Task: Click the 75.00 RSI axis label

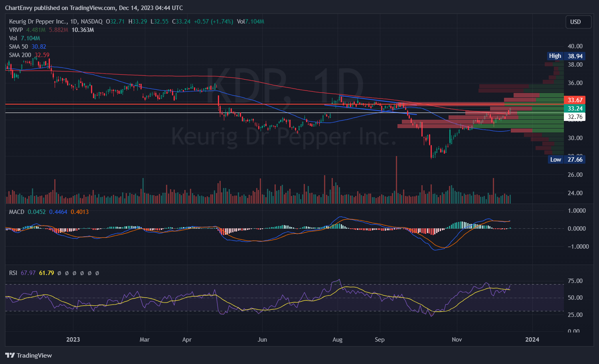Action: (575, 281)
